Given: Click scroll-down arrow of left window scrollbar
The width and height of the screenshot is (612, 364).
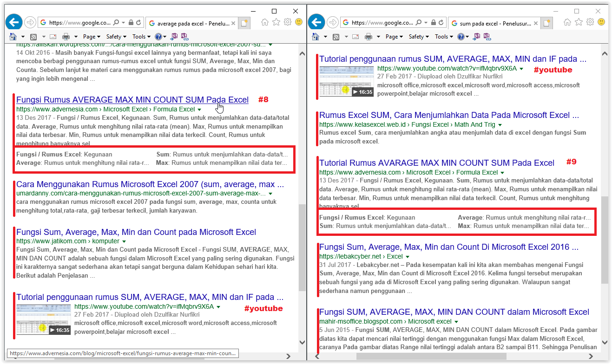Looking at the screenshot, I should point(302,343).
